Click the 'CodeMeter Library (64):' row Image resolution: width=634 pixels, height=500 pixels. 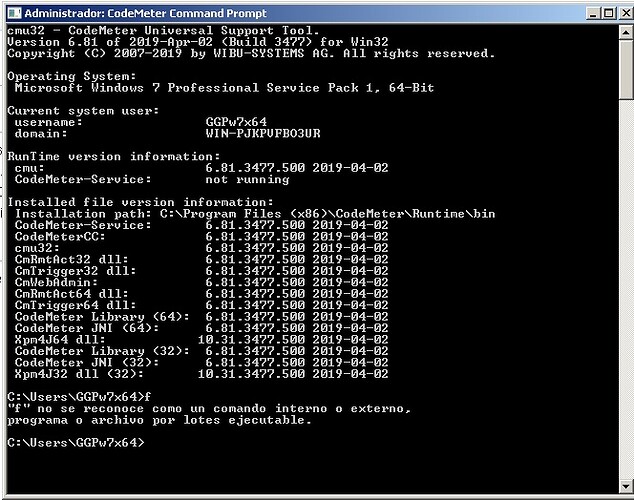(201, 316)
